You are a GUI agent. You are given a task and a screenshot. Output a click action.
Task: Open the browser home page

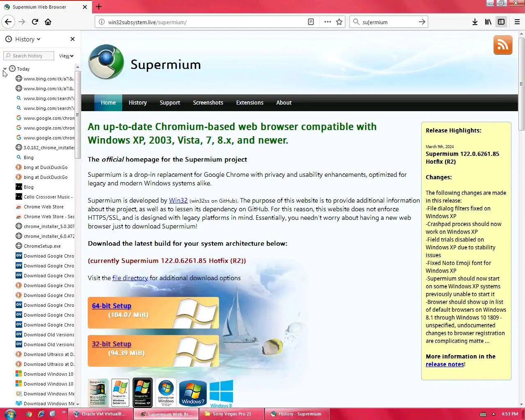click(48, 22)
